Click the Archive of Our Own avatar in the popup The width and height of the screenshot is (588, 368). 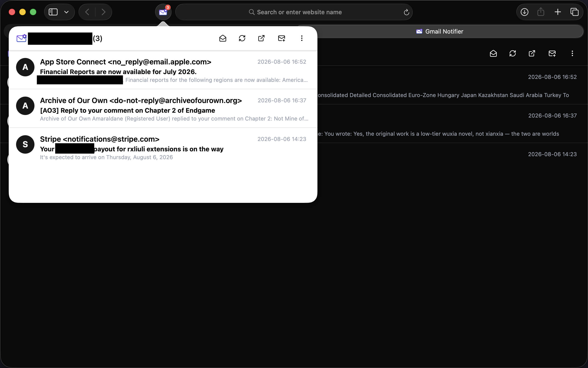25,106
